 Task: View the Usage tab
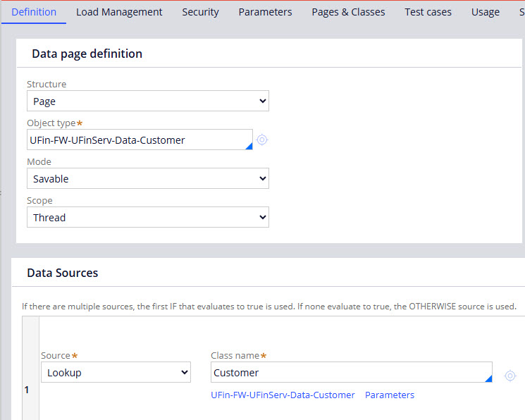tap(485, 12)
